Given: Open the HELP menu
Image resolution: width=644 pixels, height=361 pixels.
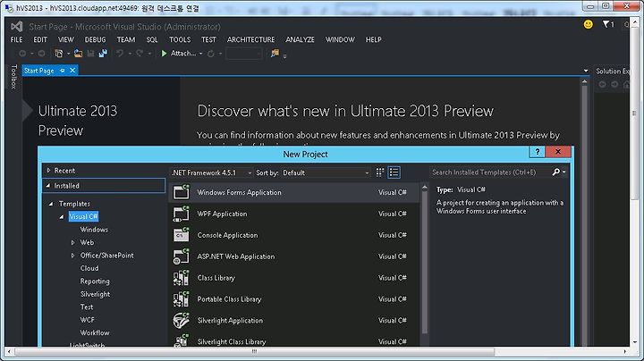Looking at the screenshot, I should [373, 40].
